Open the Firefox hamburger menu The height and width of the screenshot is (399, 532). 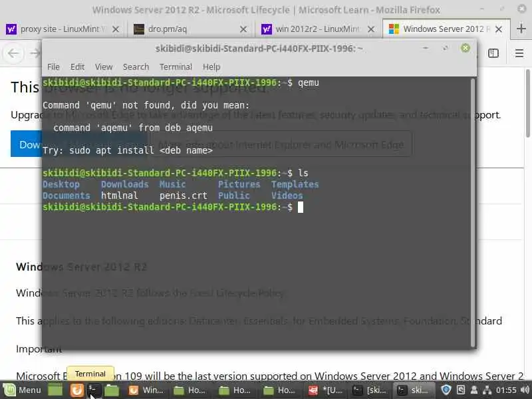point(519,53)
